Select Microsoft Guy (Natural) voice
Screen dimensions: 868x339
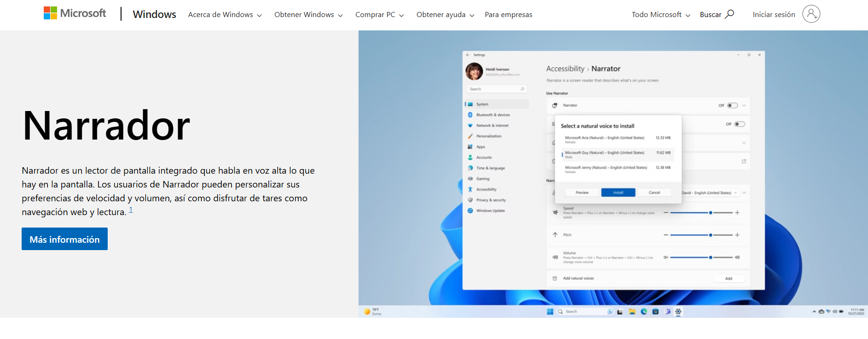tap(618, 154)
